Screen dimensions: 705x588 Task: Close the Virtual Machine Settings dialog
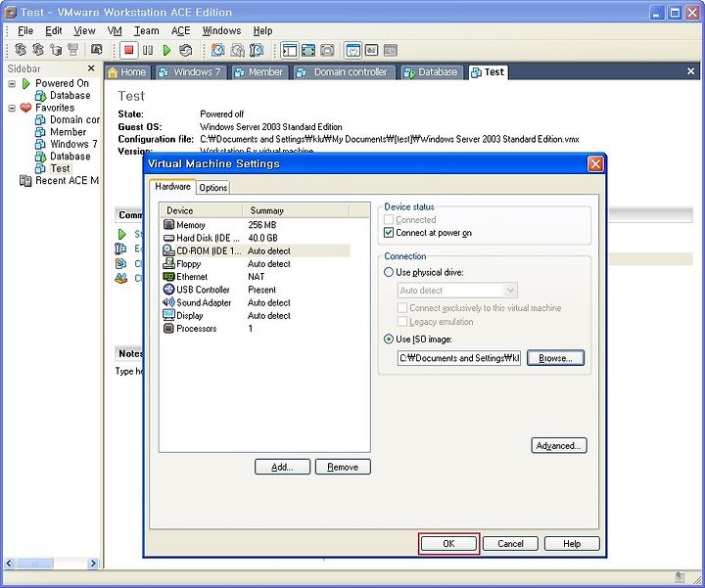pos(595,164)
